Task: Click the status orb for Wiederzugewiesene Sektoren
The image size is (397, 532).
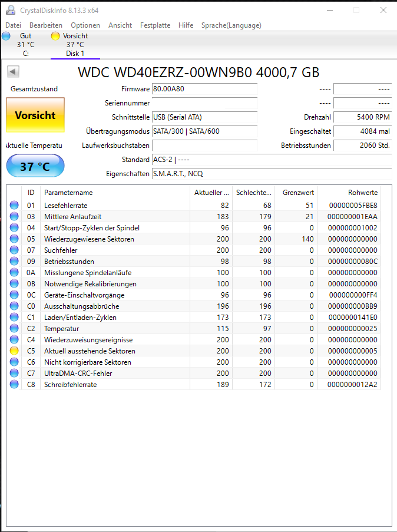Action: point(14,239)
